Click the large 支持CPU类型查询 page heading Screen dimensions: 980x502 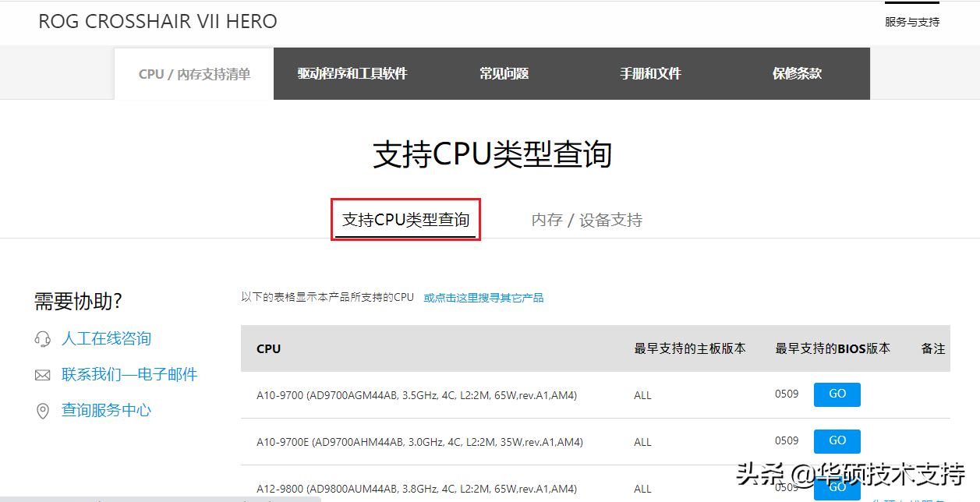coord(492,154)
